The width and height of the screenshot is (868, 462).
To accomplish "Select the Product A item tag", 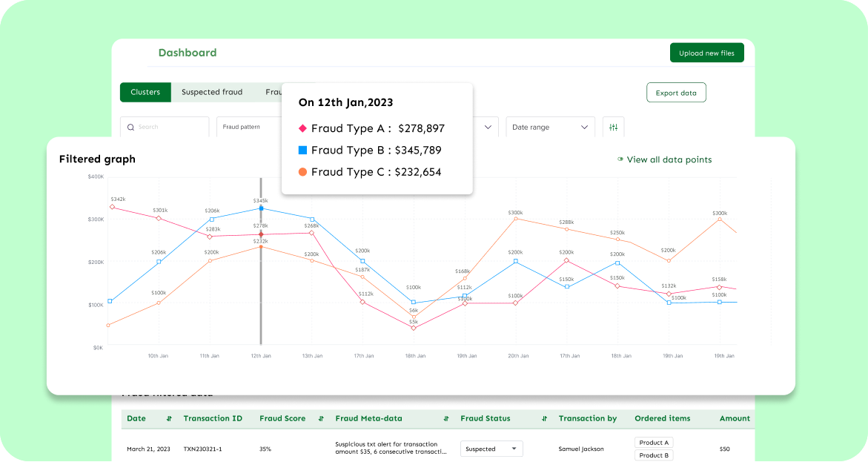I will [x=654, y=443].
